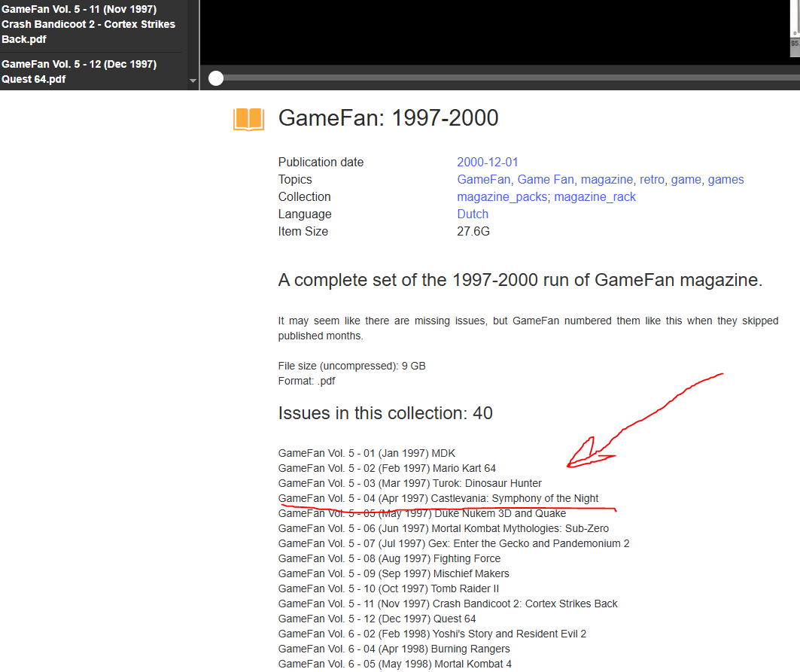Click the 'It may seem like there are missing issues' paragraph
The image size is (800, 672).
point(528,328)
